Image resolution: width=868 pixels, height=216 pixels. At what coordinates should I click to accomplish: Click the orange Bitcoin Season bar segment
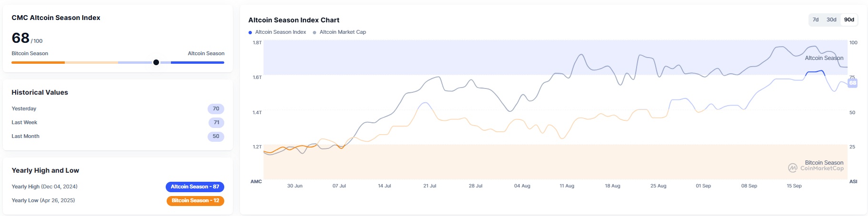[38, 62]
